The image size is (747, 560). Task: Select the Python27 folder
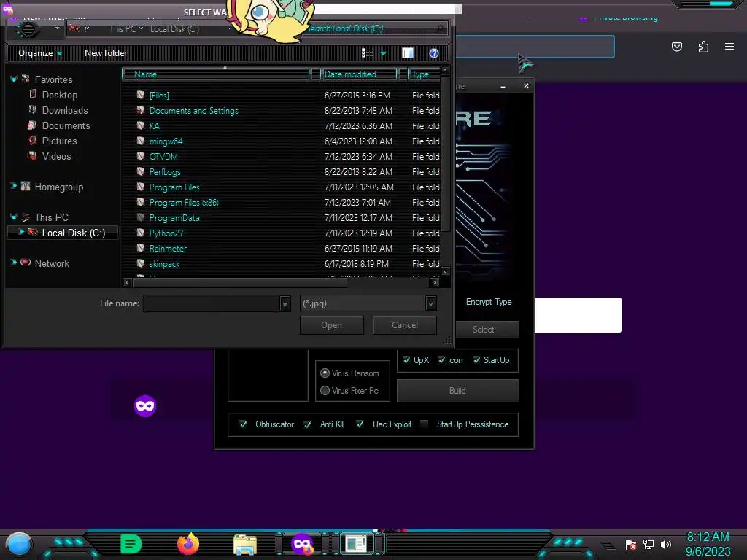tap(166, 233)
